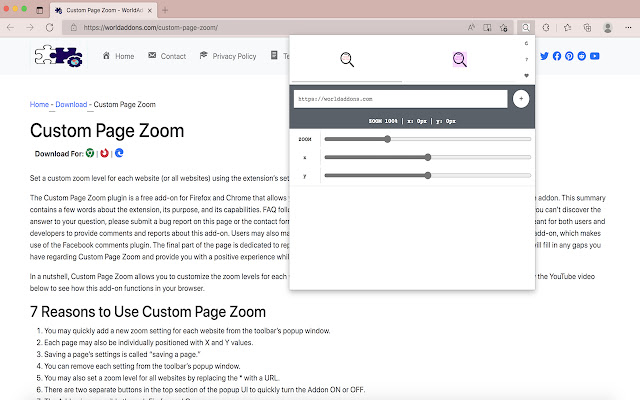Click the Custom Page Zoom extension toolbar icon
Screen dimensions: 640x400
[x=526, y=28]
